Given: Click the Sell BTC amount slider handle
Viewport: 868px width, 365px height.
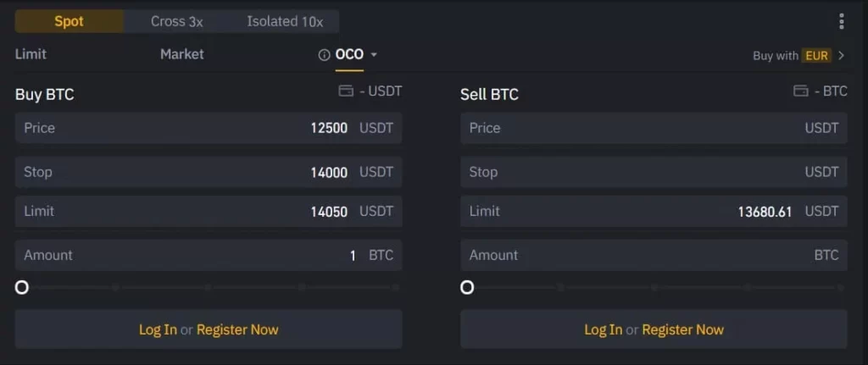Looking at the screenshot, I should pyautogui.click(x=467, y=287).
